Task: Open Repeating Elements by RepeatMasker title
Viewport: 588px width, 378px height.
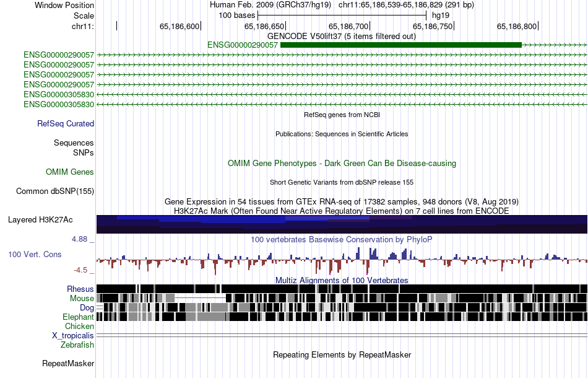Action: click(342, 354)
